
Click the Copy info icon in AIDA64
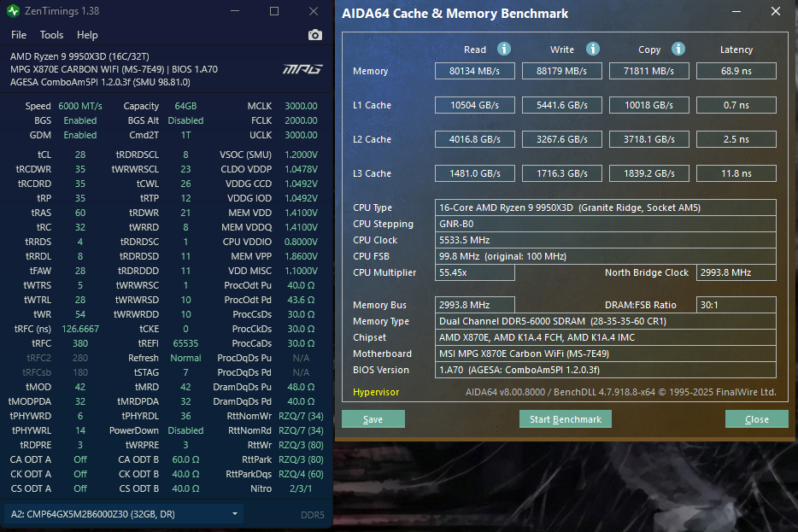[678, 49]
